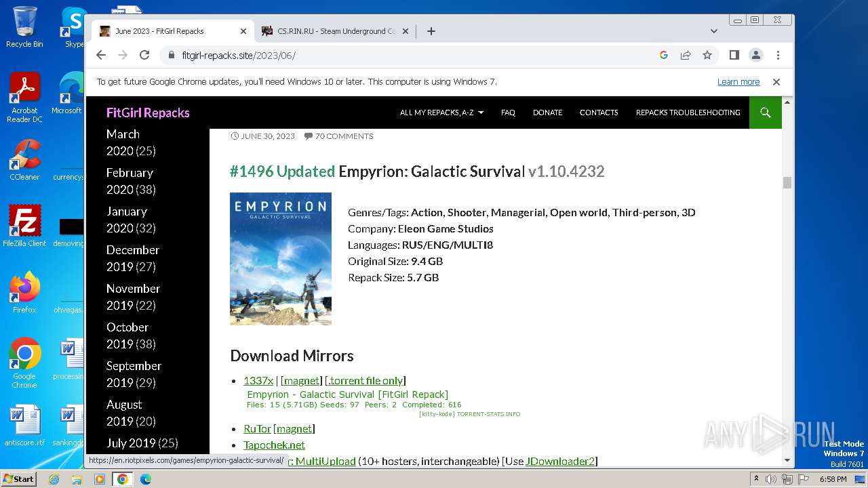Click the volume icon in system tray

click(x=771, y=479)
